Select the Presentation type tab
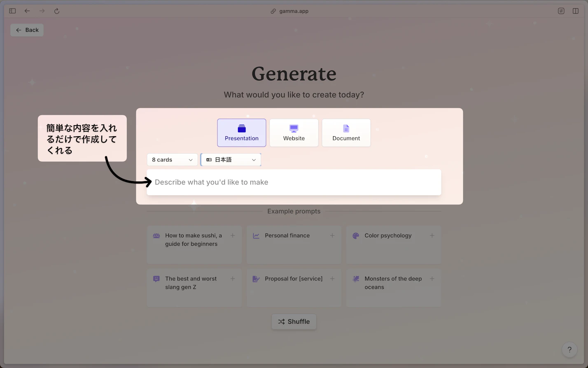 tap(242, 133)
